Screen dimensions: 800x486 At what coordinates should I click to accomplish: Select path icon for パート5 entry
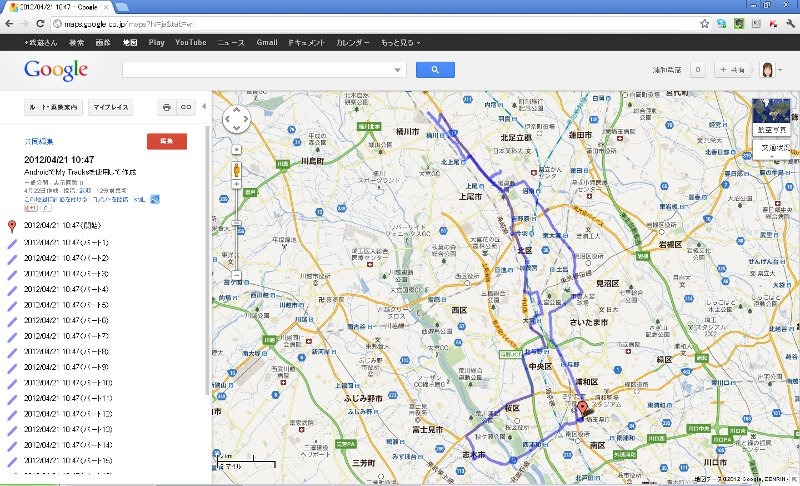pyautogui.click(x=12, y=305)
